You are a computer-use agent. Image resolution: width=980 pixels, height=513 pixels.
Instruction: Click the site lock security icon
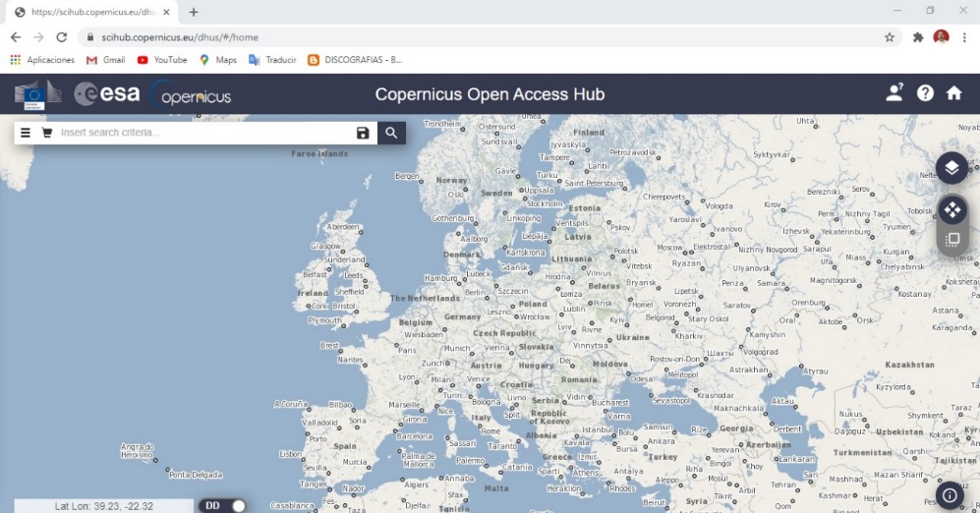90,37
